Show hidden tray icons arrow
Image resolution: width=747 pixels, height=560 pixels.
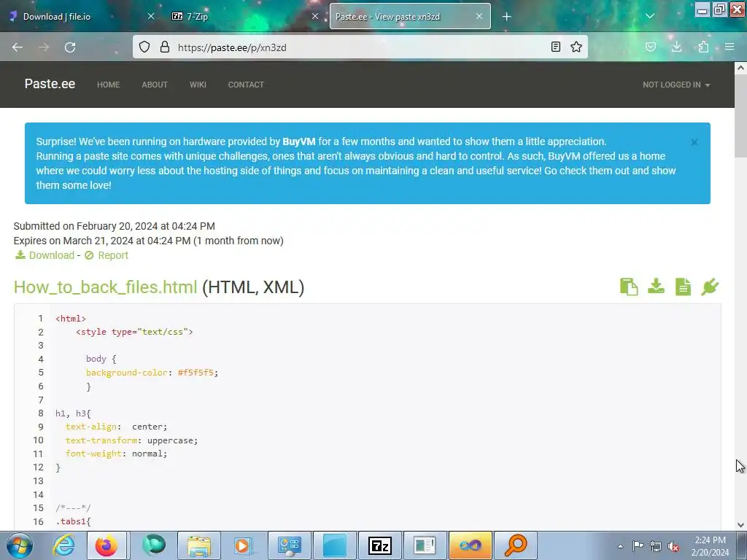[x=620, y=546]
